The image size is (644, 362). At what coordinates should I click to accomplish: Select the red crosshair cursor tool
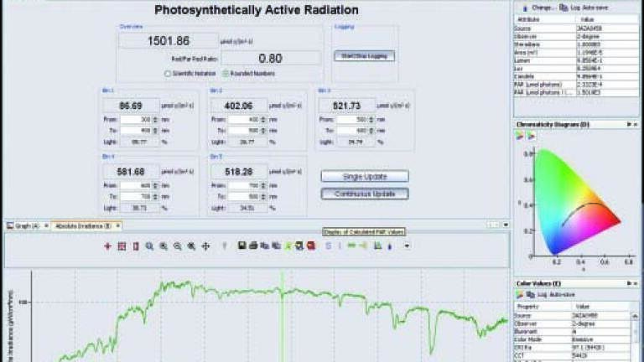[107, 246]
